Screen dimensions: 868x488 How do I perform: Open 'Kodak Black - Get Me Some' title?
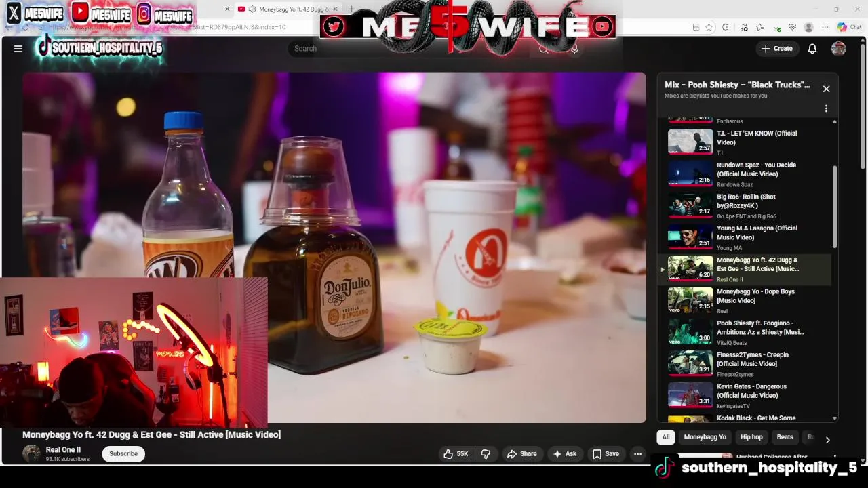coord(756,418)
